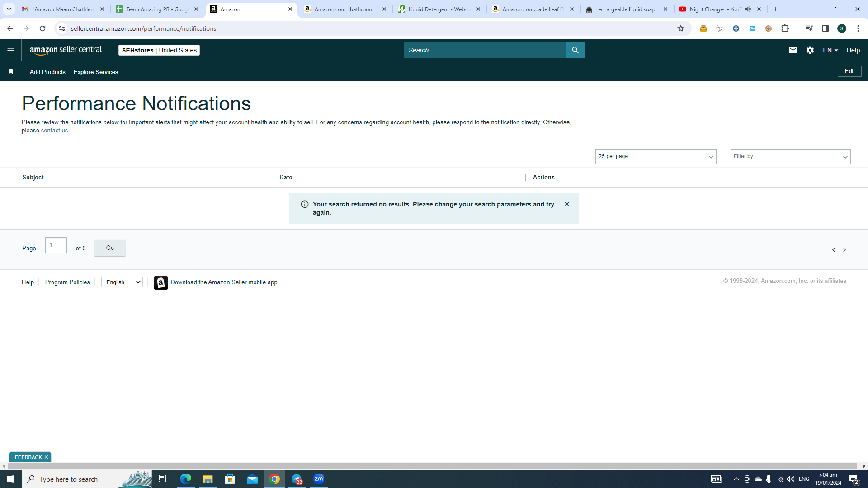Click the bookmark flag icon in nav bar
This screenshot has height=488, width=868.
11,71
